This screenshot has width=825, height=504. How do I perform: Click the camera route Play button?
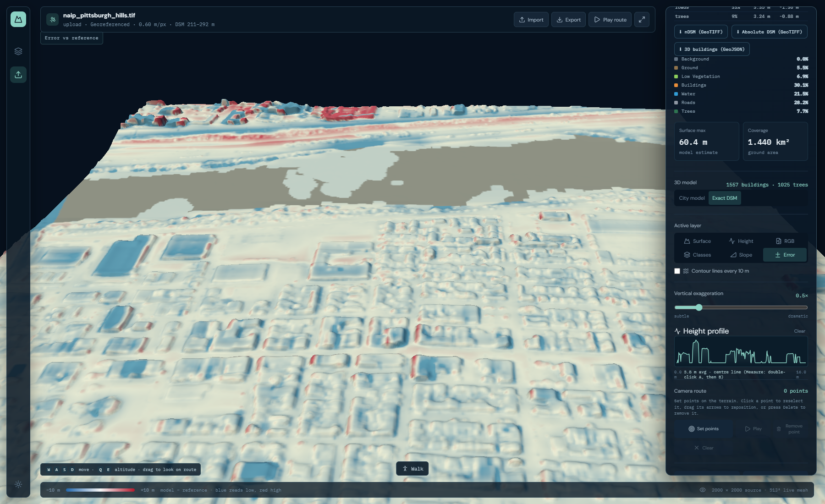pos(753,429)
